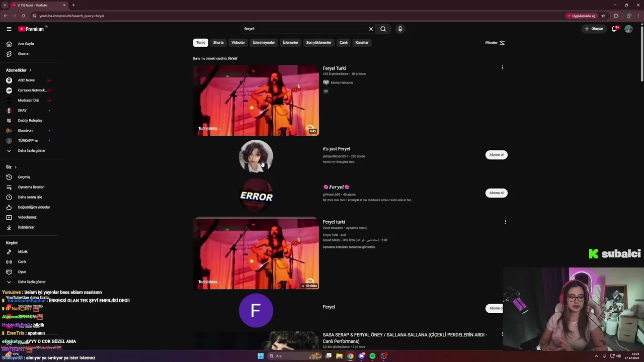Viewport: 644px width, 362px height.
Task: Open the YouTube account avatar menu
Action: tap(628, 29)
